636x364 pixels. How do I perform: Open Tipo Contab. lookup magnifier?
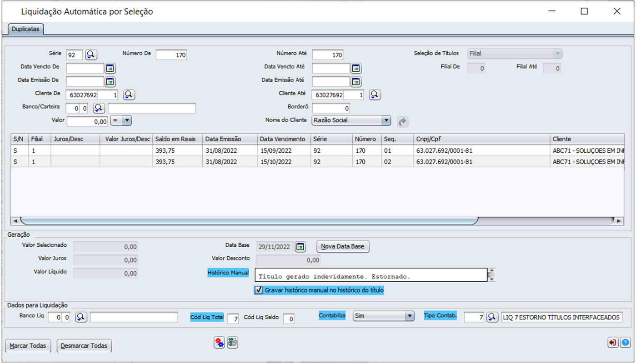pyautogui.click(x=493, y=317)
